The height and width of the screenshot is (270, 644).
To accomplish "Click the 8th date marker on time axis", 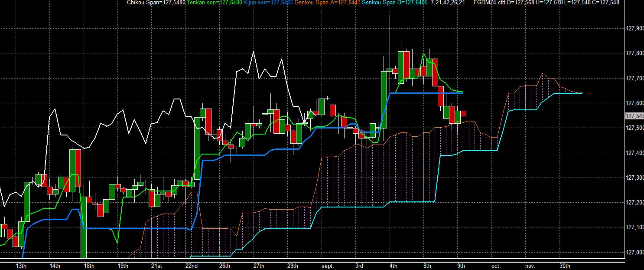I will pyautogui.click(x=427, y=266).
